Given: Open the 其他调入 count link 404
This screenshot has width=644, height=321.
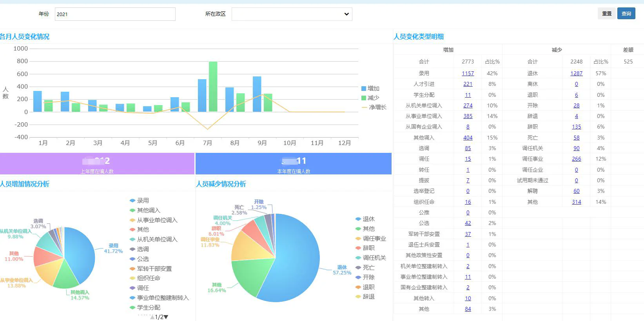Looking at the screenshot, I should [468, 138].
